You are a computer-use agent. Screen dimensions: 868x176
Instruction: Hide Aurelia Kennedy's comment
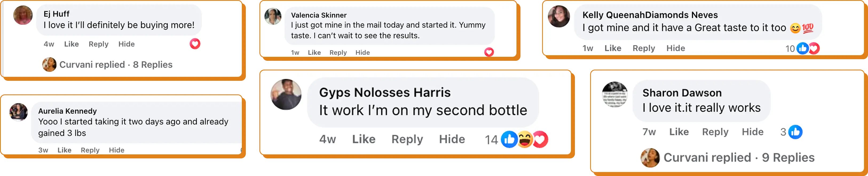pos(117,150)
